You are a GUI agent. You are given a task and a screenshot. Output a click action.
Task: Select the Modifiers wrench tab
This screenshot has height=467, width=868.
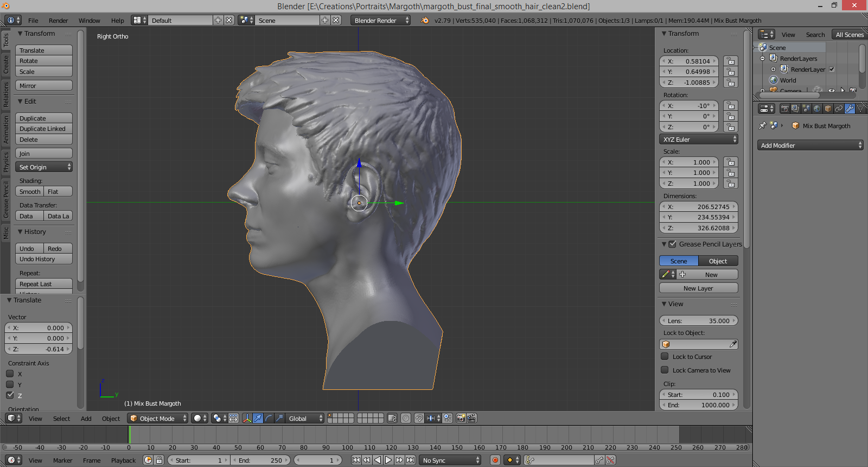click(850, 109)
